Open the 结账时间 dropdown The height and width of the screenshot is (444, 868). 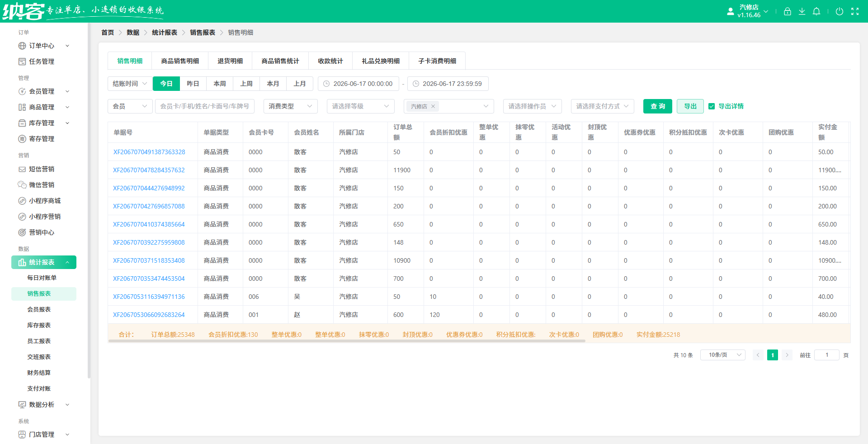click(130, 84)
